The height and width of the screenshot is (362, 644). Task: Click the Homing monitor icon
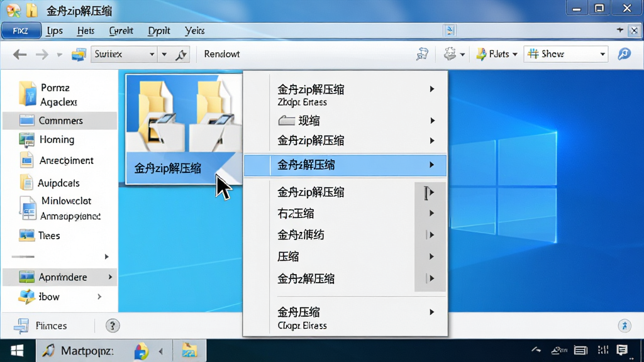pos(26,140)
